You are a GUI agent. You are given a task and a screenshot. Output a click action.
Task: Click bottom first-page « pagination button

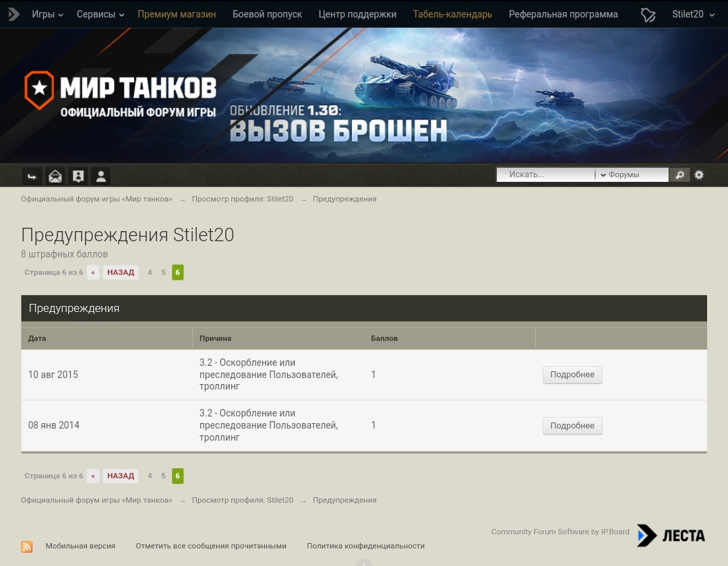(x=93, y=476)
